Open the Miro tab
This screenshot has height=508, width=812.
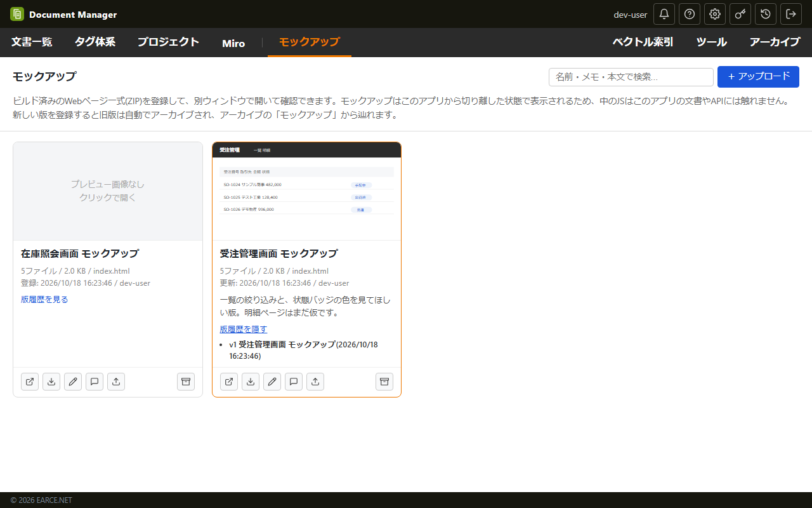(x=233, y=43)
